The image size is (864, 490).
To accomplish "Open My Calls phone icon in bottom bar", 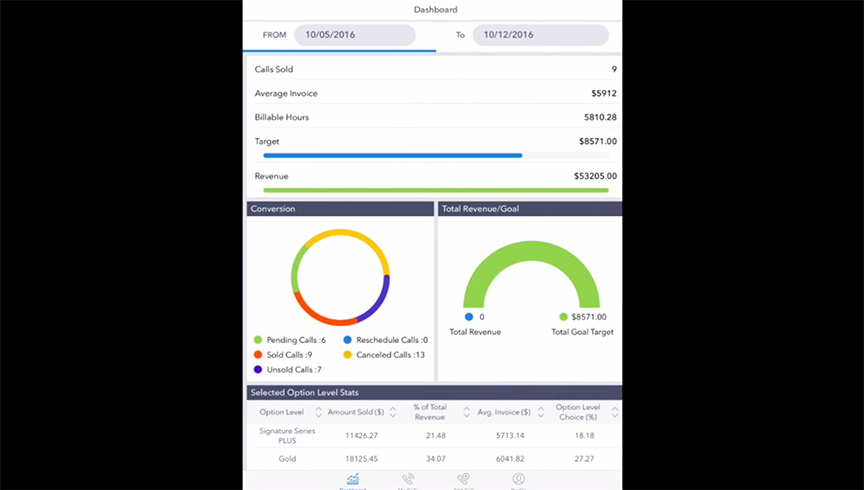I will [408, 481].
